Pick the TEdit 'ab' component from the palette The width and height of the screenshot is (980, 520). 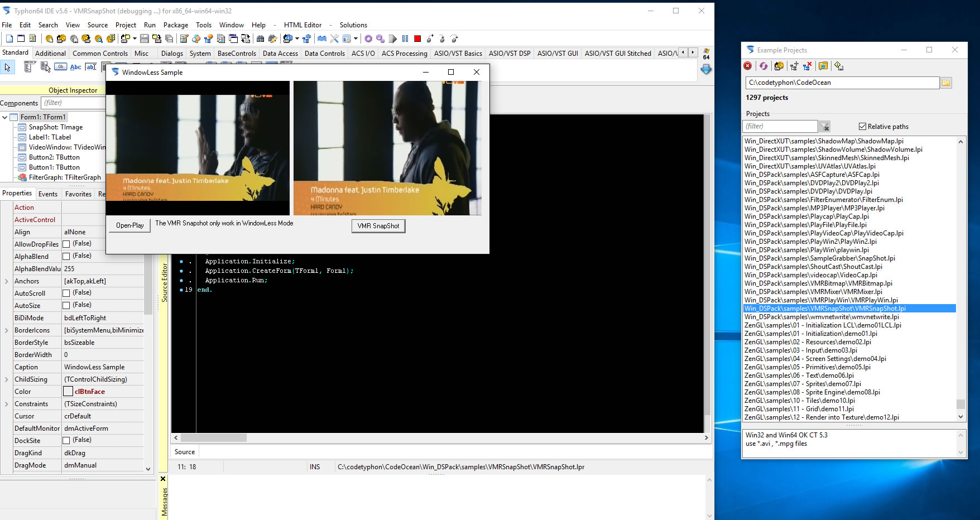coord(90,67)
